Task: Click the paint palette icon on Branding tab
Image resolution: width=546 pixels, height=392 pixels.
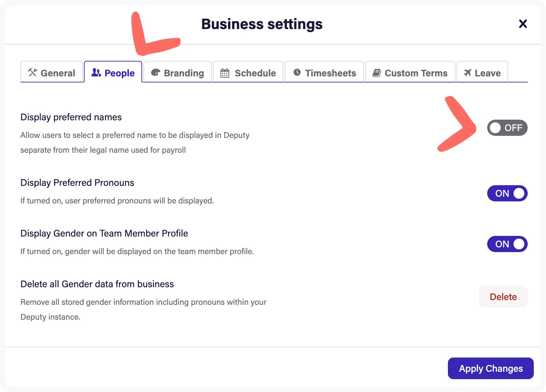Action: coord(156,72)
